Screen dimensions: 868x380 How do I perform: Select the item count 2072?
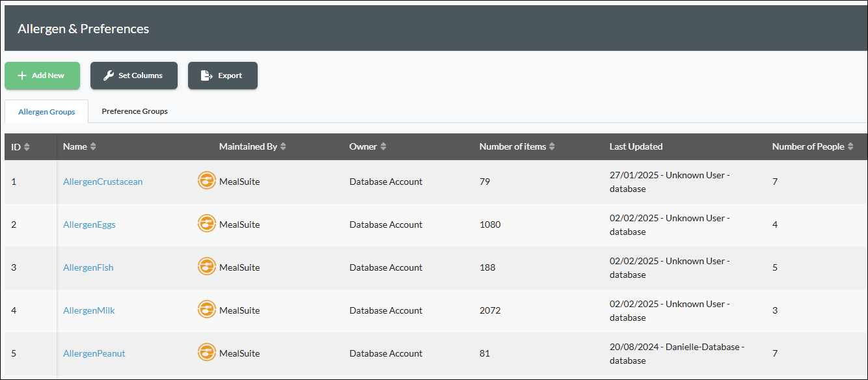[490, 310]
